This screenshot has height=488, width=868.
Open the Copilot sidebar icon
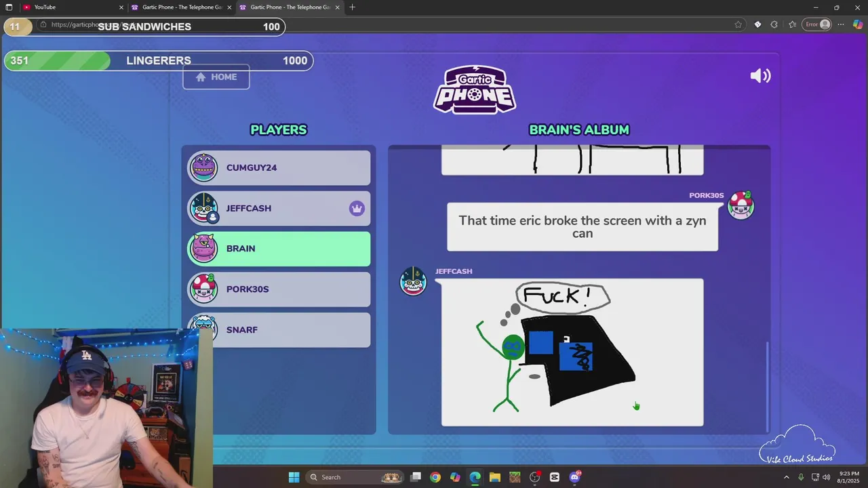point(857,25)
